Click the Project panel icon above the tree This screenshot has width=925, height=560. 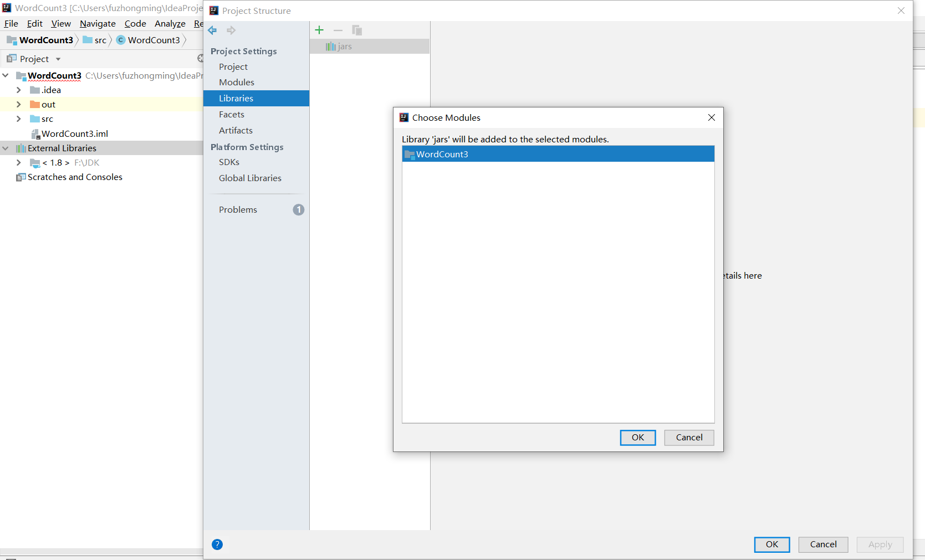pyautogui.click(x=12, y=59)
